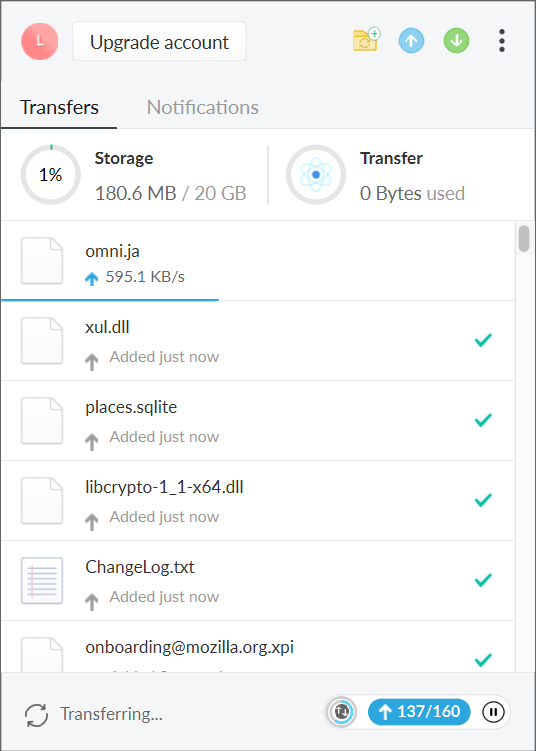This screenshot has width=536, height=751.
Task: Select the places.sqlite transfer row
Action: coord(258,421)
